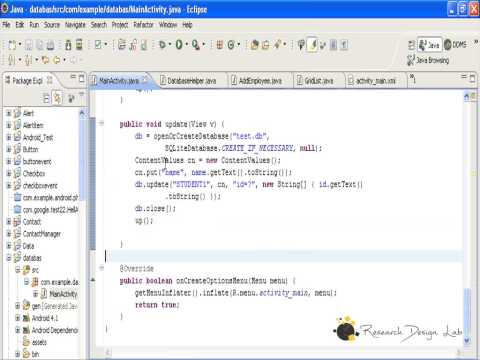Close the MainActivity.java tab
The image size is (480, 360).
[145, 80]
